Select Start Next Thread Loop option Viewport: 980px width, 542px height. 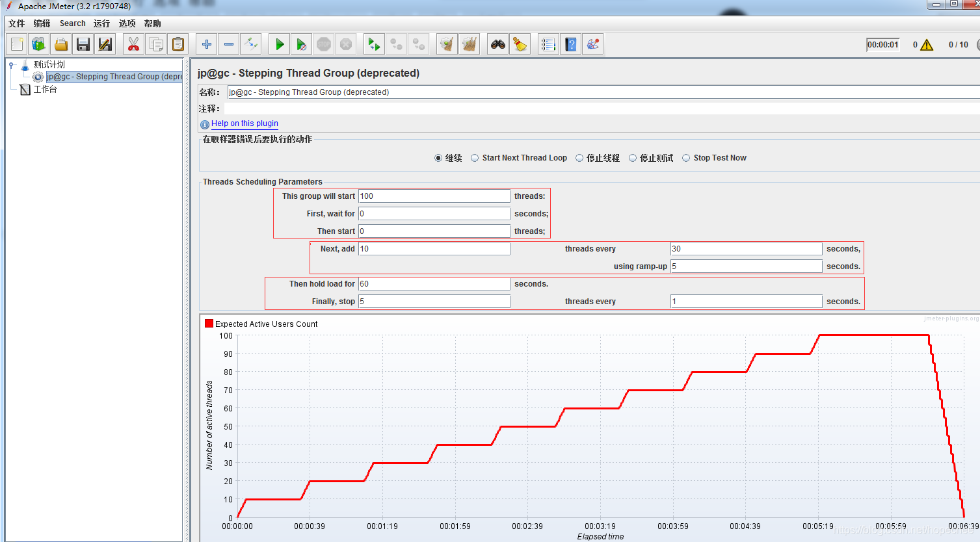coord(475,158)
